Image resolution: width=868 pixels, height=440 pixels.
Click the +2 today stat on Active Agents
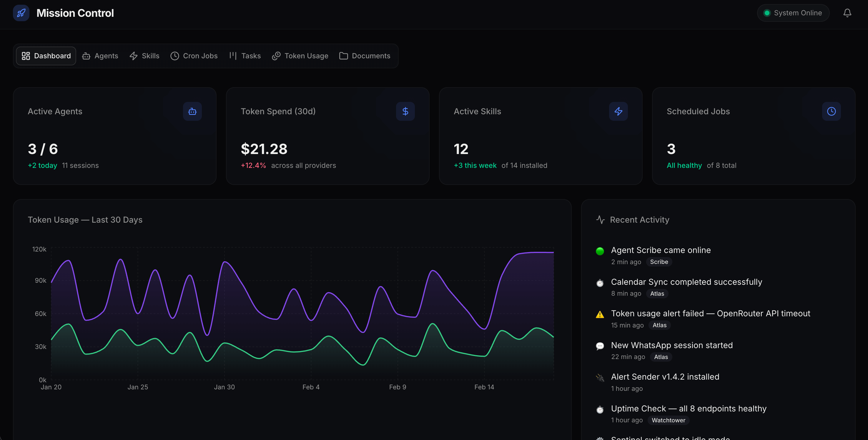click(x=42, y=165)
